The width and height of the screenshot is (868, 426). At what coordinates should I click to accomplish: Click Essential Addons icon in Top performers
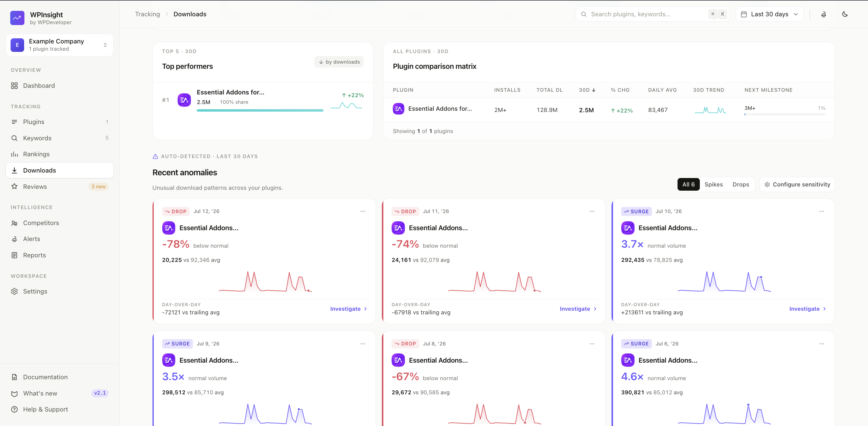click(184, 100)
